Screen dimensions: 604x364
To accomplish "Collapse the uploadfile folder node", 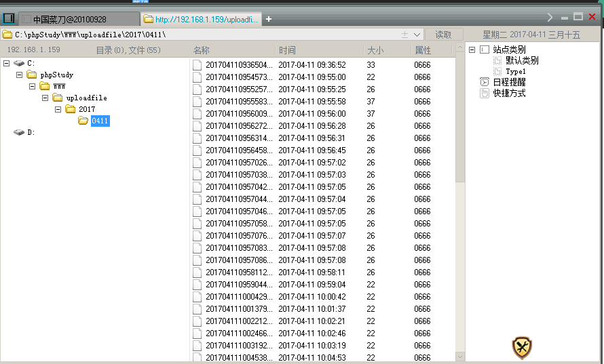I will pyautogui.click(x=45, y=98).
